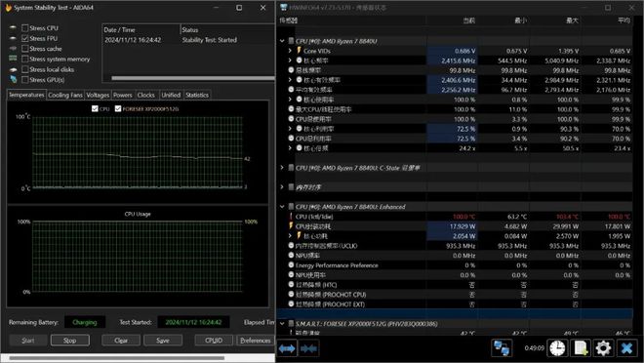Open the Statistics tab
This screenshot has width=644, height=363.
coord(197,95)
